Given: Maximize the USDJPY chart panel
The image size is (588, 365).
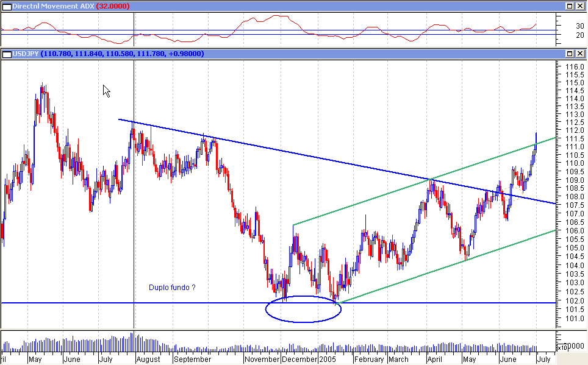Looking at the screenshot, I should click(568, 54).
